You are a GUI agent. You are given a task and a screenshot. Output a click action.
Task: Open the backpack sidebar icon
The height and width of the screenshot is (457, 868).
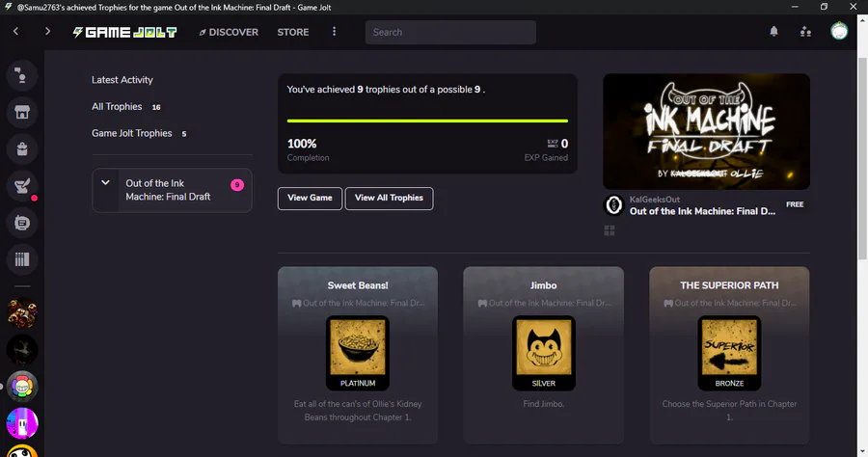22,148
